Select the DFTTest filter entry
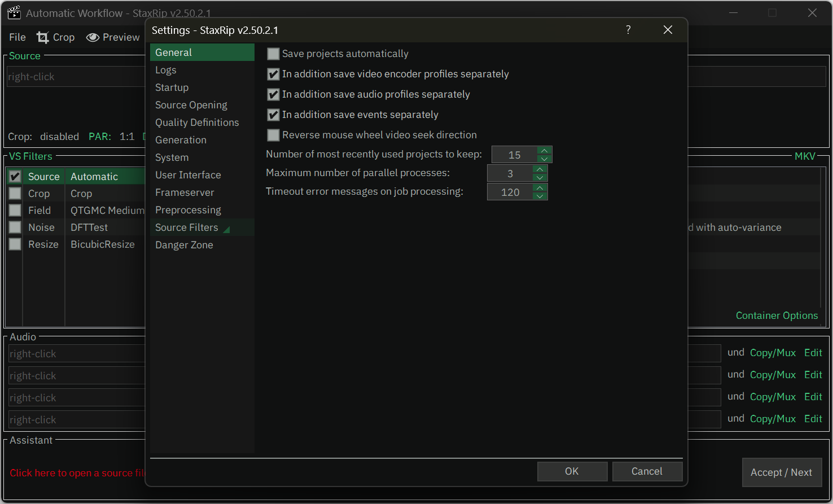The image size is (833, 504). point(89,227)
